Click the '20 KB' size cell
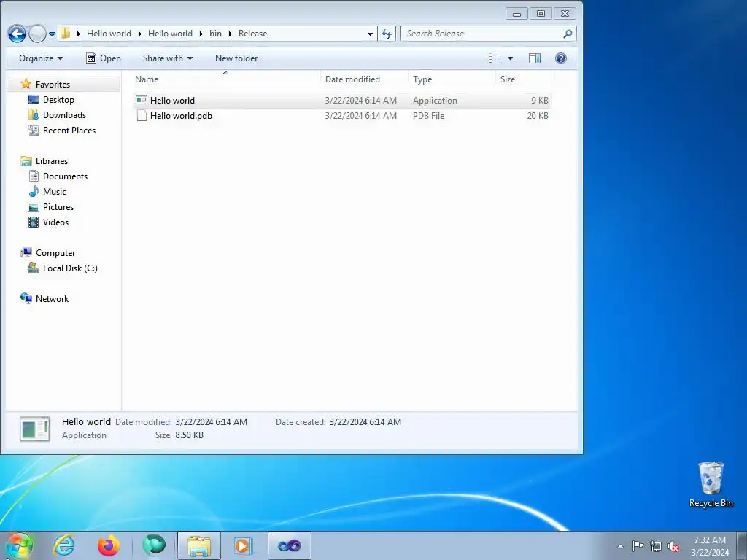This screenshot has height=560, width=747. 538,116
